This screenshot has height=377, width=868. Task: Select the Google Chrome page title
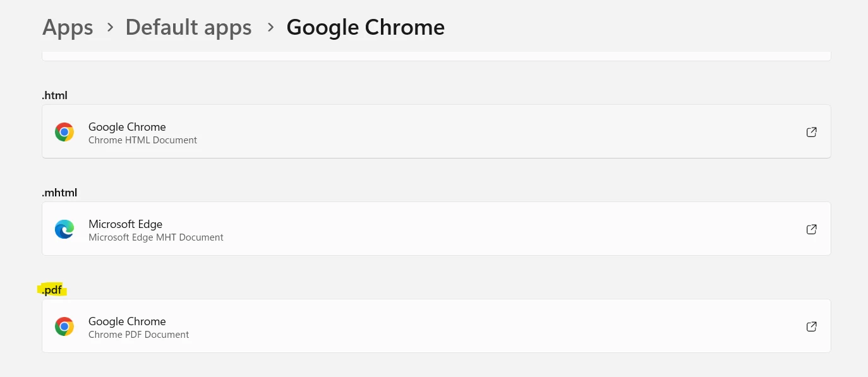365,27
